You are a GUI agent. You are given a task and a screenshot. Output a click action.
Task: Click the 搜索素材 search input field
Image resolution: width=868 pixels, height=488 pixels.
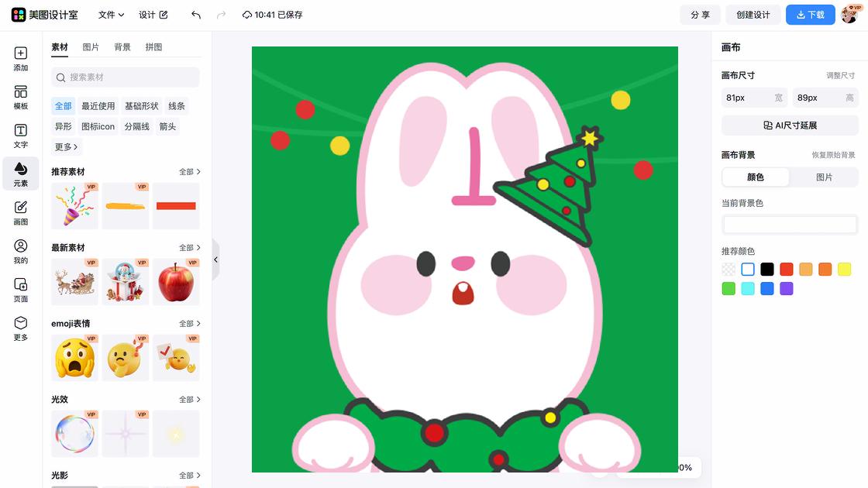click(x=125, y=77)
